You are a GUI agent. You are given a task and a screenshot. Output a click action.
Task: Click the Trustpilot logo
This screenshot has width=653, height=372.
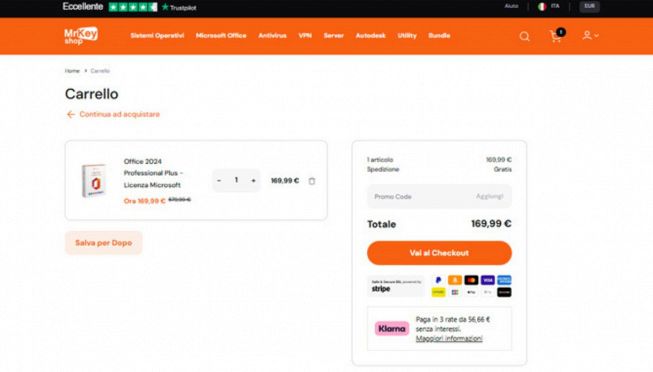pyautogui.click(x=179, y=7)
